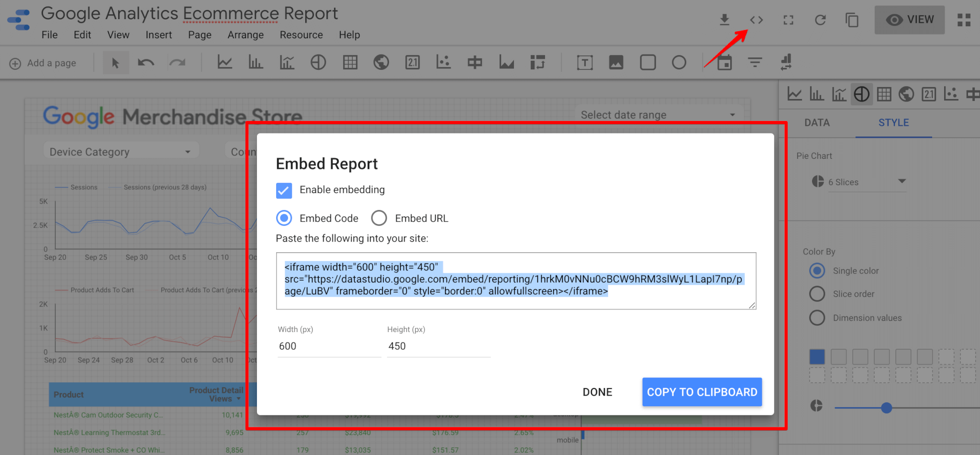The width and height of the screenshot is (980, 455).
Task: Click the Data Studio logo
Action: (x=19, y=20)
